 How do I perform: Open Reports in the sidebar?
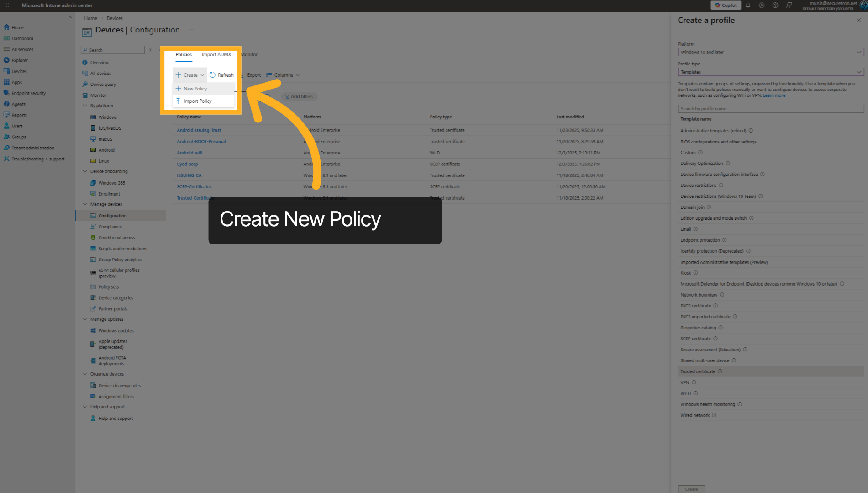[19, 115]
